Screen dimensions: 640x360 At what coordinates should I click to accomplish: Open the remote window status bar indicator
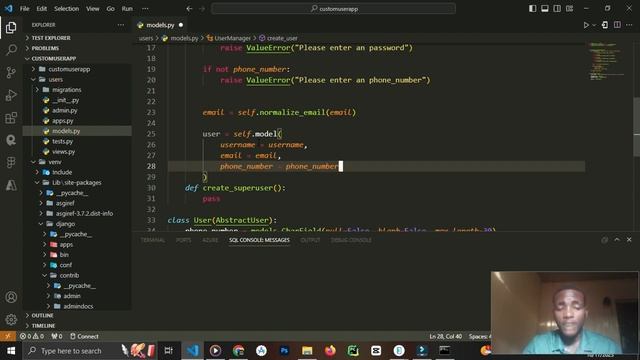point(8,336)
